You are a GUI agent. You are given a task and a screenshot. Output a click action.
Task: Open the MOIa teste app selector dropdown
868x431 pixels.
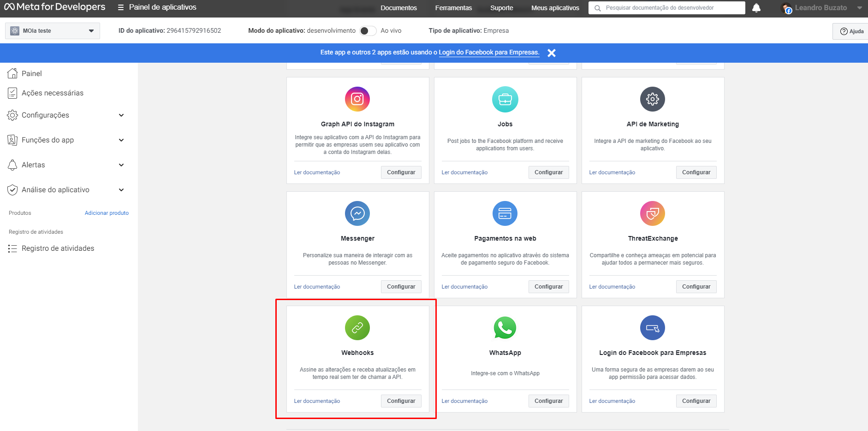tap(53, 31)
